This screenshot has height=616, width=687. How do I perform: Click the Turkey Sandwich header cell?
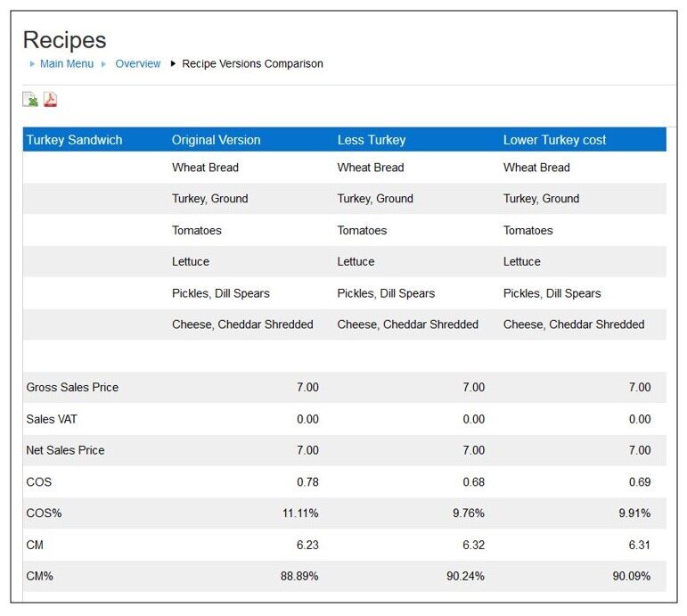pyautogui.click(x=74, y=140)
